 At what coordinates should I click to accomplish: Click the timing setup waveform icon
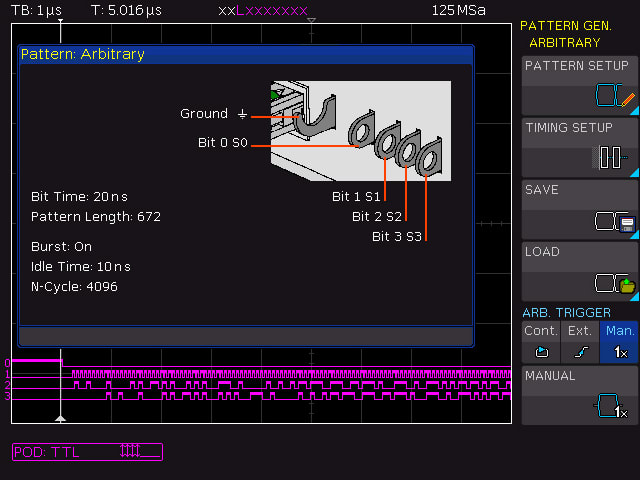pos(611,157)
